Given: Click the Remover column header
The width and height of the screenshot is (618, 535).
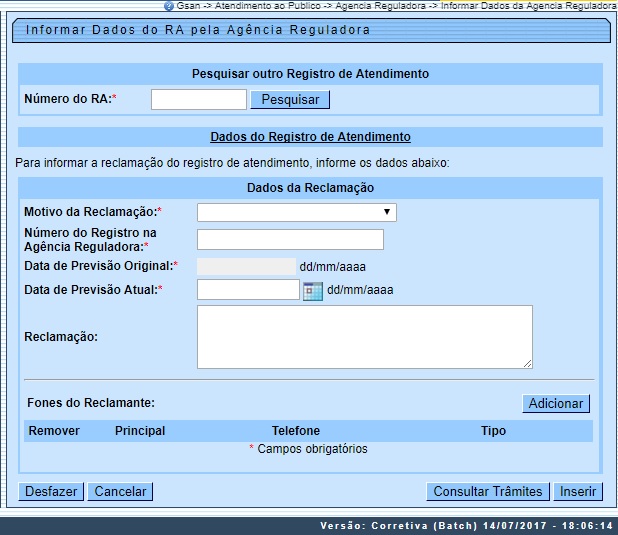Looking at the screenshot, I should tap(54, 431).
